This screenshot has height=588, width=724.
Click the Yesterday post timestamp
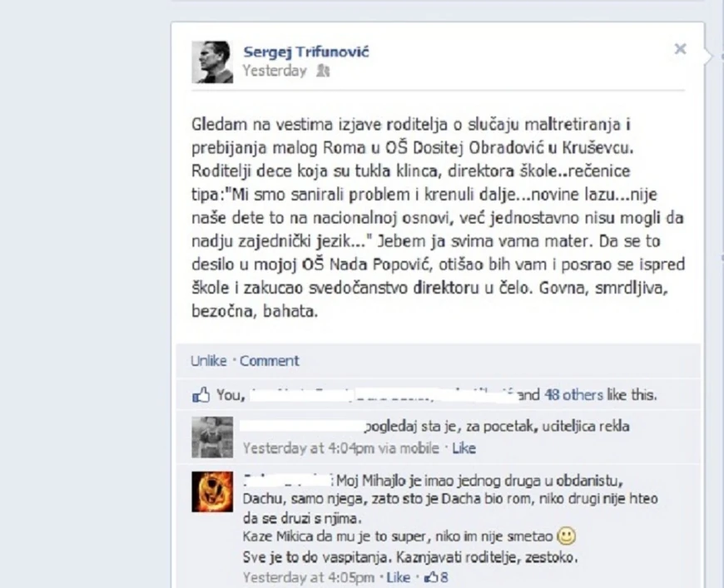tap(275, 71)
